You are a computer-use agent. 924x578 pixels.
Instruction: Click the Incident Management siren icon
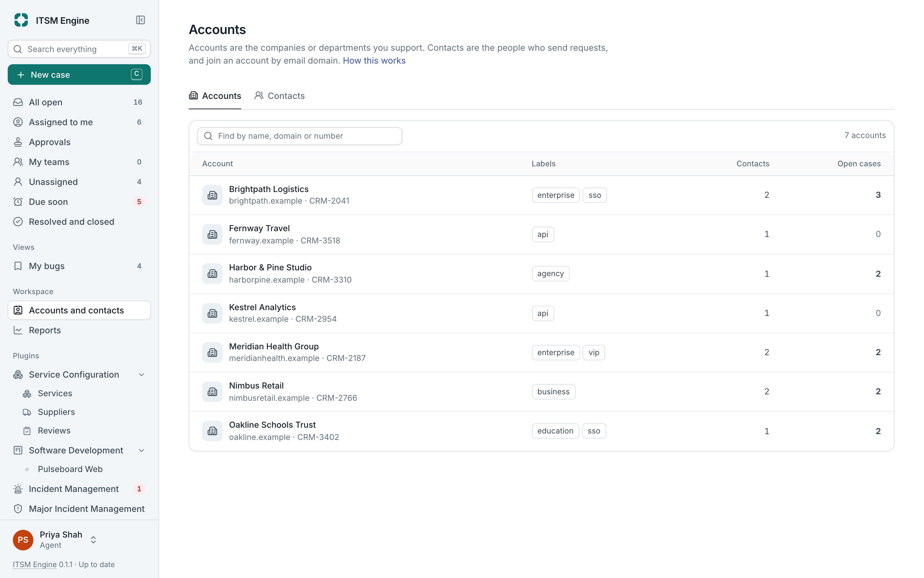[18, 488]
